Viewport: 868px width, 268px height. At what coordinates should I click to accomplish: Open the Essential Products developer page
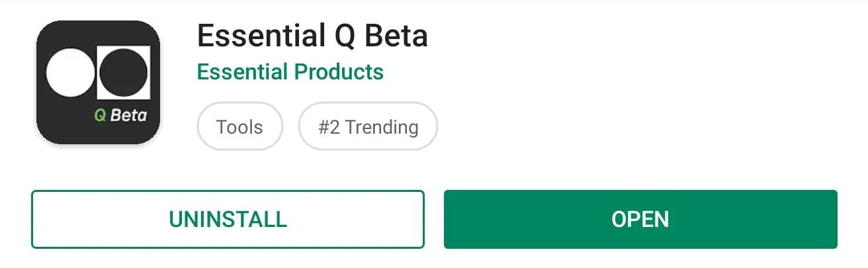tap(290, 71)
